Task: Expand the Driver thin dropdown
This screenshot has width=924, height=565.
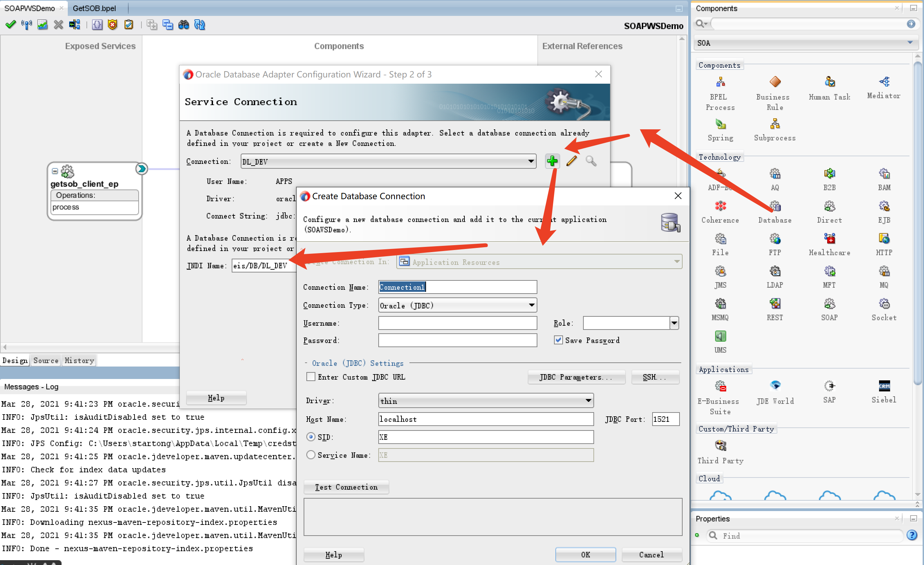Action: click(590, 401)
